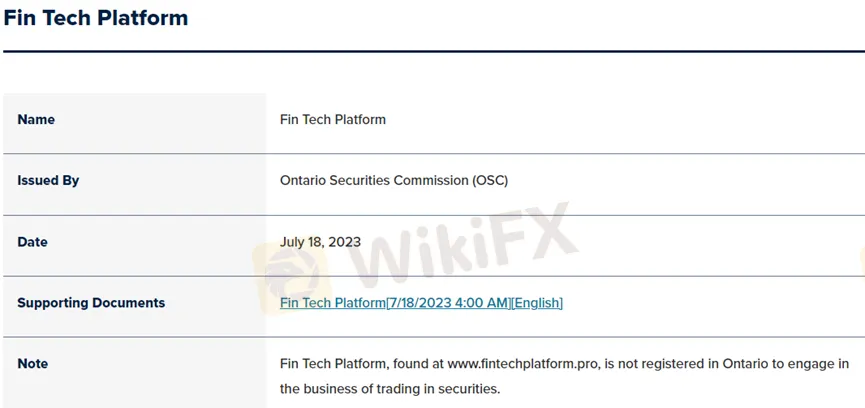The height and width of the screenshot is (408, 865).
Task: Click the 7/18/2023 4:00 AM timestamp in link
Action: tap(448, 303)
